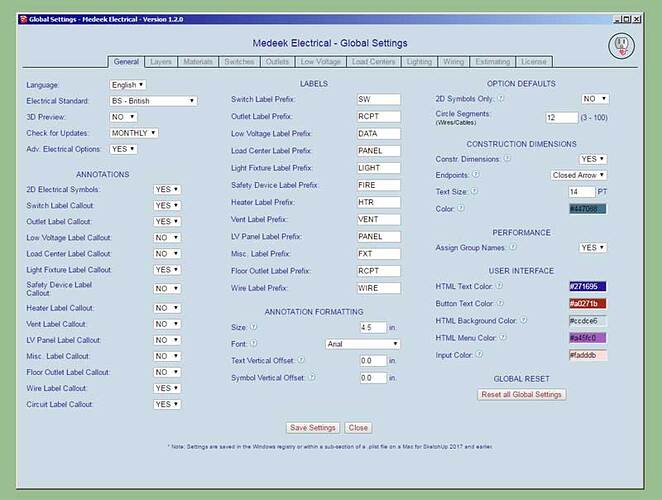Screen dimensions: 662x500
Task: Click the Input Color swatch
Action: [x=588, y=355]
